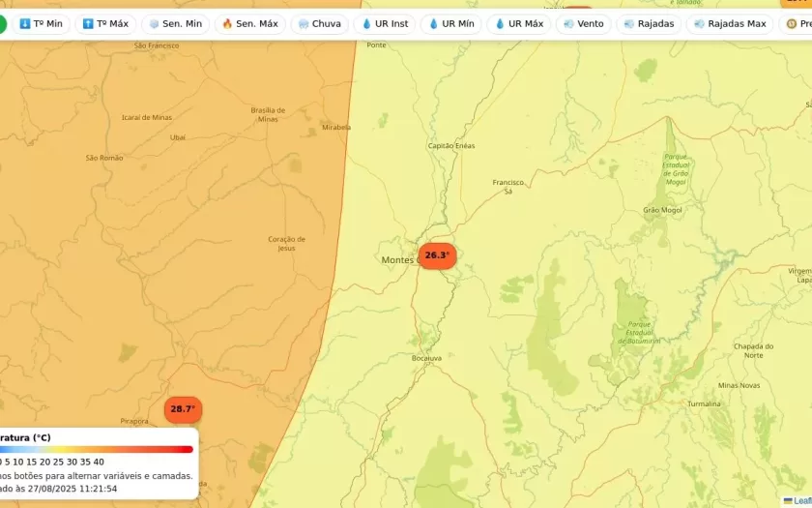Click the rain cloud icon for Chuva

click(x=304, y=23)
